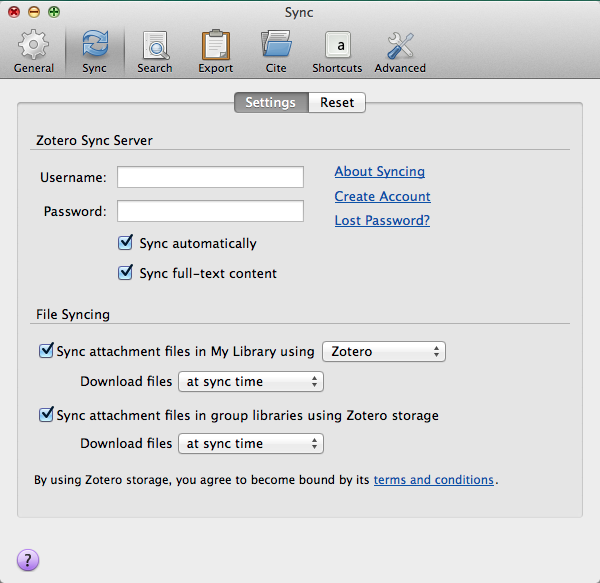Screen dimensions: 600x583
Task: Open the Zotero storage method dropdown
Action: [x=384, y=351]
